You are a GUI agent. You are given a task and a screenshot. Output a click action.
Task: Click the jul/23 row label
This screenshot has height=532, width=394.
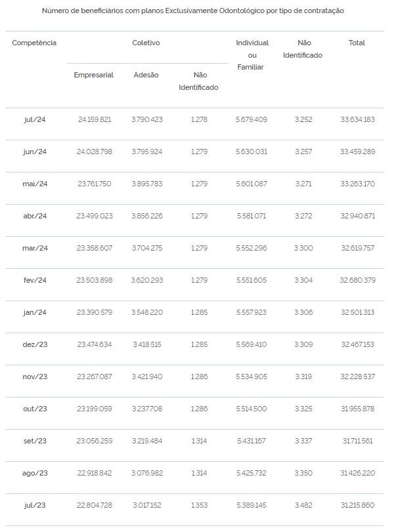(35, 505)
